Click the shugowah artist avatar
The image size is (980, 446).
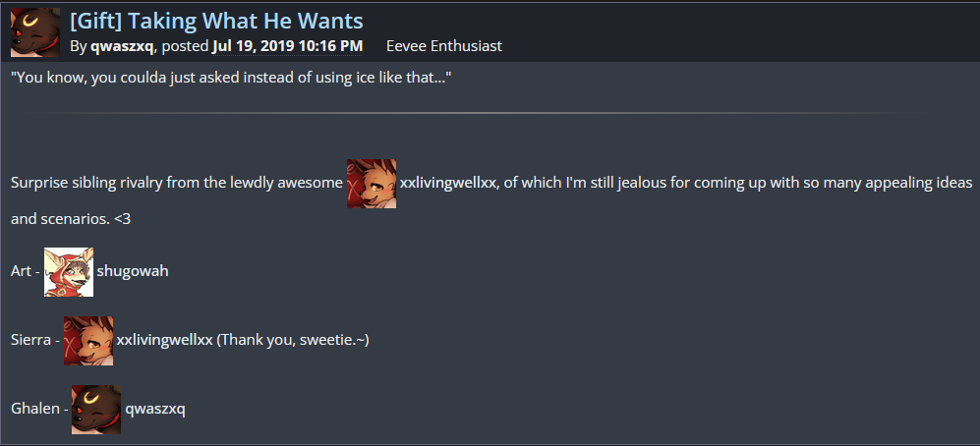69,272
